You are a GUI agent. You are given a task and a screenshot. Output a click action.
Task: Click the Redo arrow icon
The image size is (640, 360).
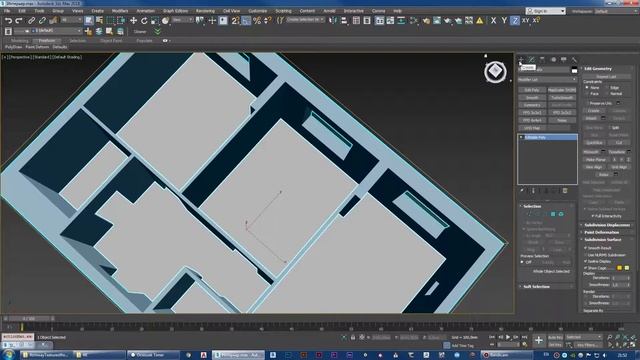tap(19, 20)
